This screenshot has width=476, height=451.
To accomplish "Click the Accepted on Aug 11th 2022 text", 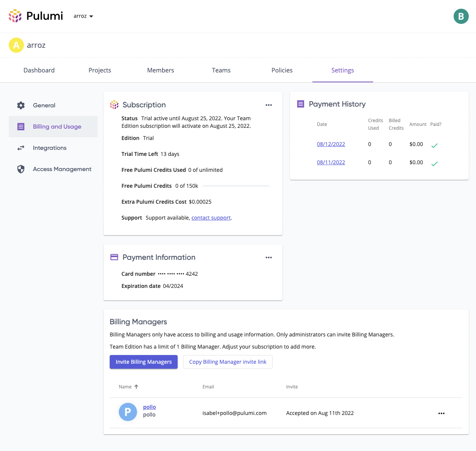I will click(x=320, y=413).
